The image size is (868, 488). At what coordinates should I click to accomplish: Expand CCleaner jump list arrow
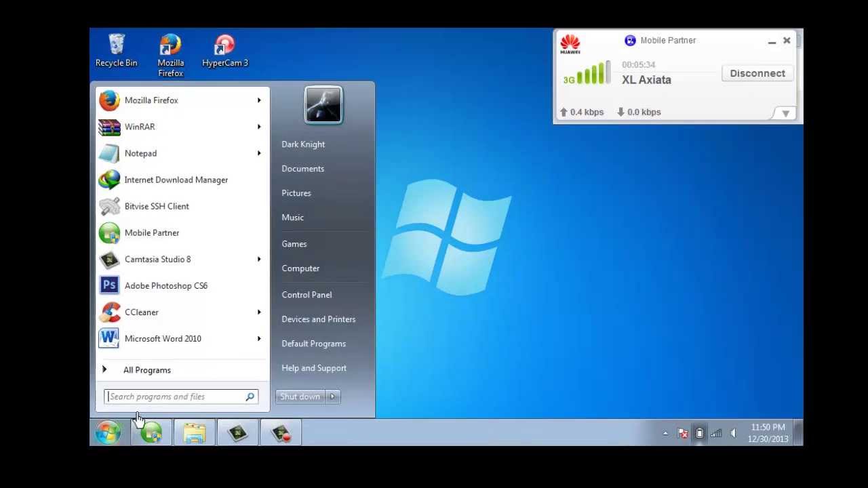(259, 312)
